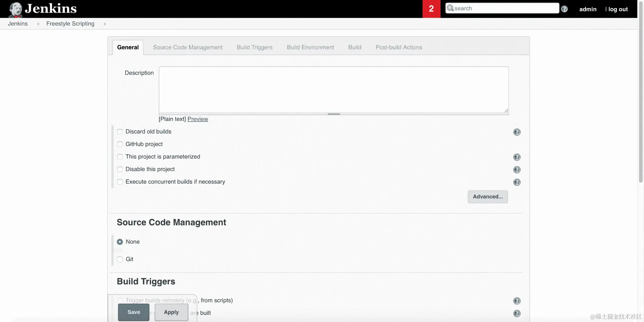Click the Jenkins butler logo icon

[15, 9]
